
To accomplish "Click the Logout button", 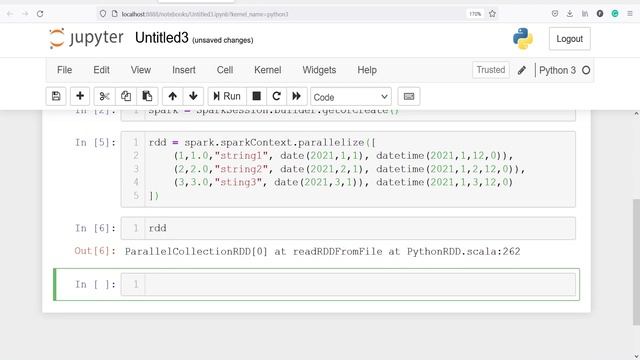I will [x=569, y=39].
